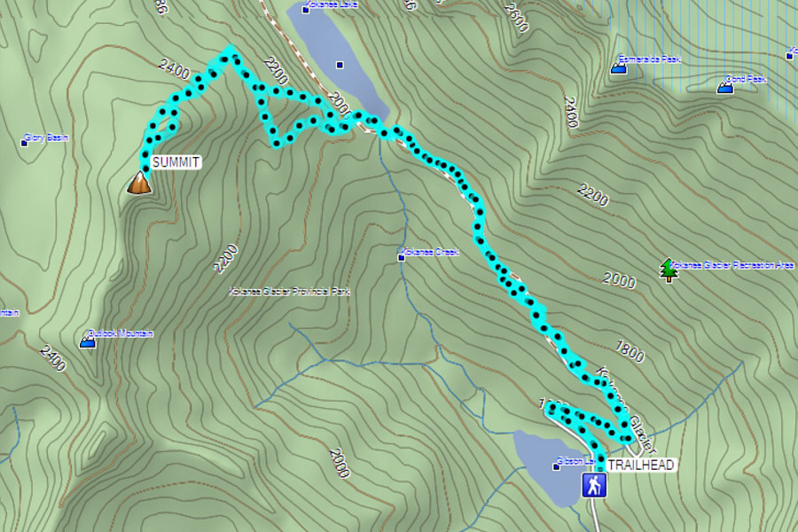Select the Cond Peak blue mountain icon
The image size is (798, 532).
click(725, 88)
